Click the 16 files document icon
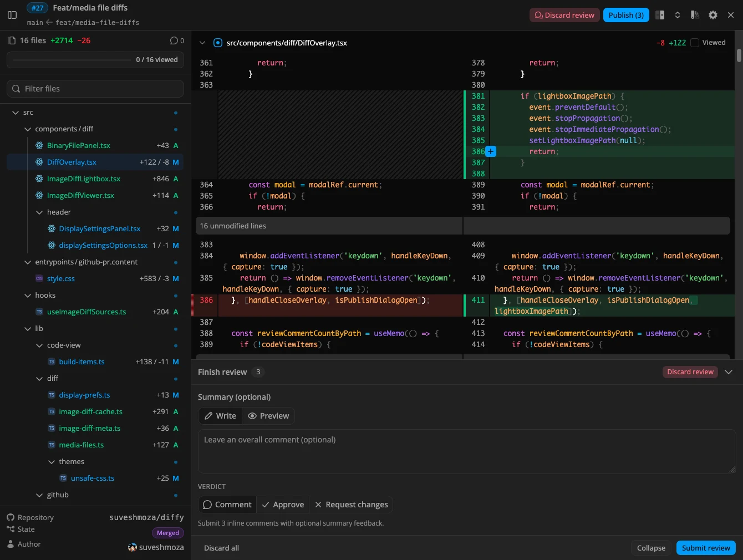This screenshot has height=560, width=743. click(12, 40)
